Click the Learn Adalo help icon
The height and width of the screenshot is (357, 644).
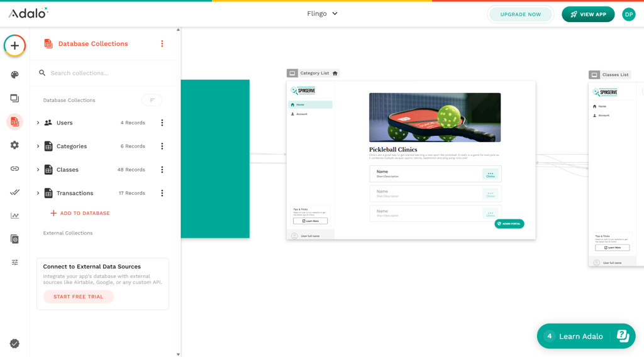623,336
